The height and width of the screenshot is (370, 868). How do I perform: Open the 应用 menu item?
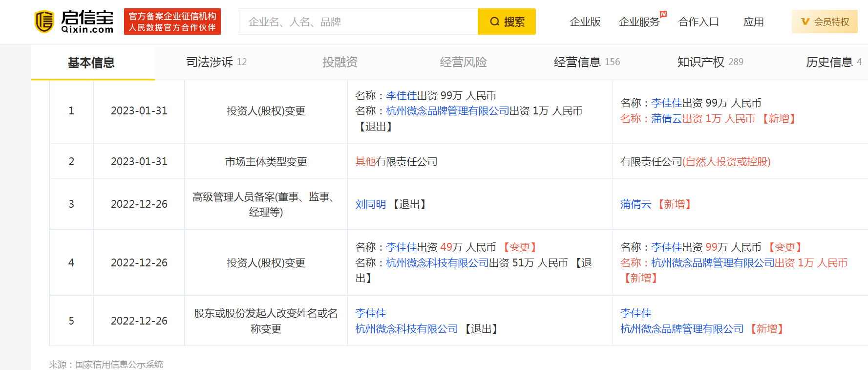753,22
